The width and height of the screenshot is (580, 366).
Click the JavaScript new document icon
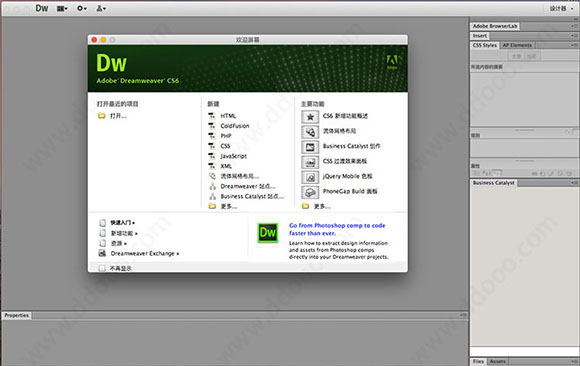[212, 156]
